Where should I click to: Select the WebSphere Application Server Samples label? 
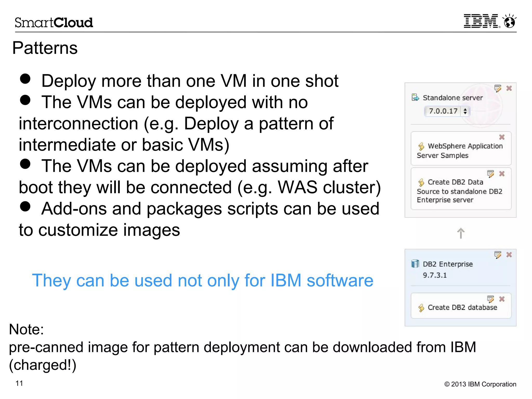(460, 151)
